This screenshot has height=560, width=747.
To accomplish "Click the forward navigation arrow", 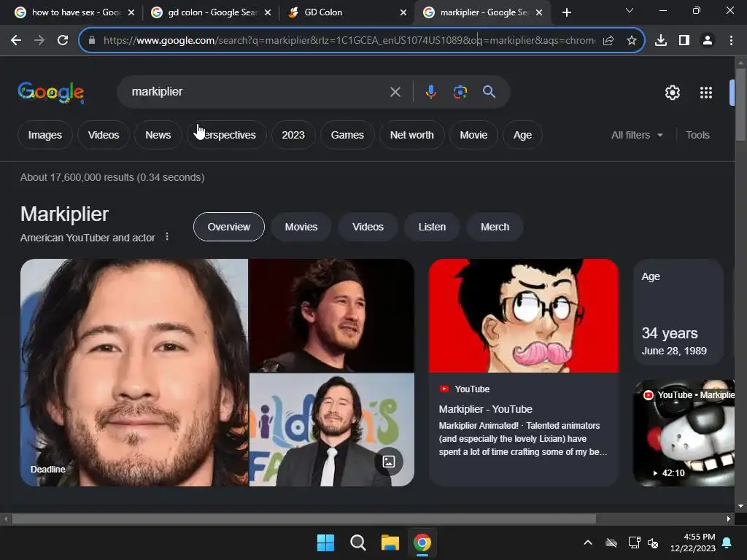I will (x=39, y=41).
